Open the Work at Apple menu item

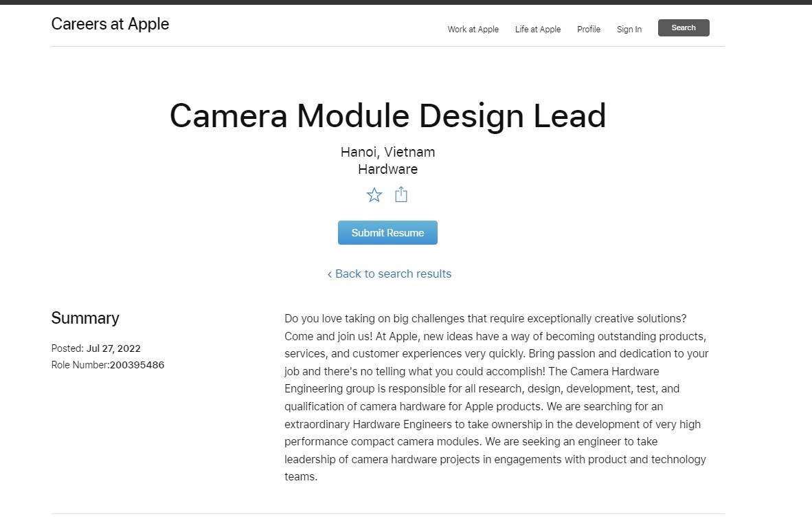pyautogui.click(x=473, y=29)
